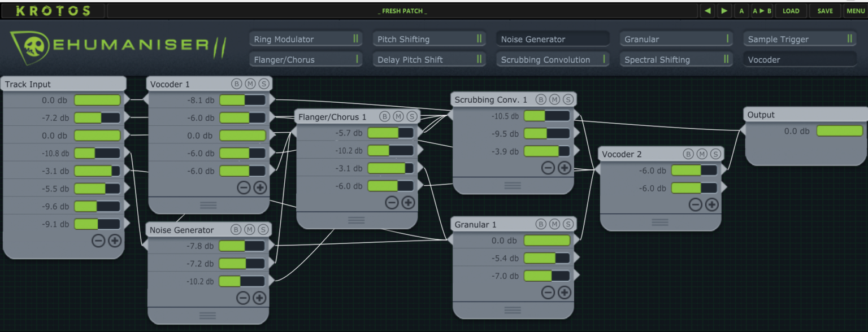
Task: Bypass the Scrubbing Conv. 1 node (B)
Action: click(541, 99)
